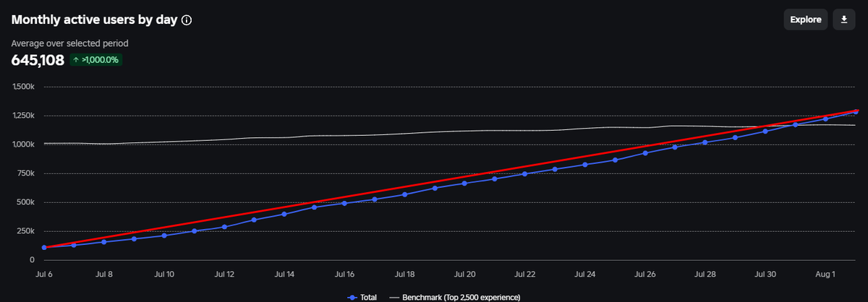Select the Total data point for Jul 6

coord(44,248)
